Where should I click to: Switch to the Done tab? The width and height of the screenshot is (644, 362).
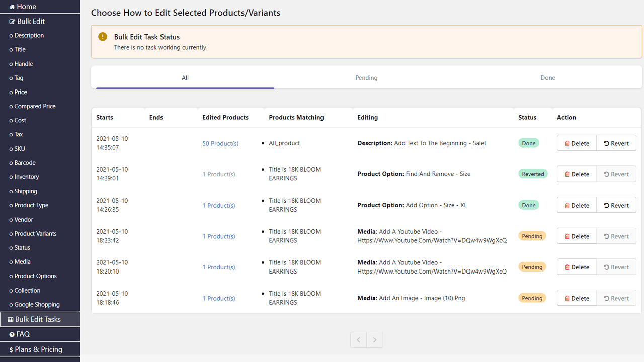[548, 78]
